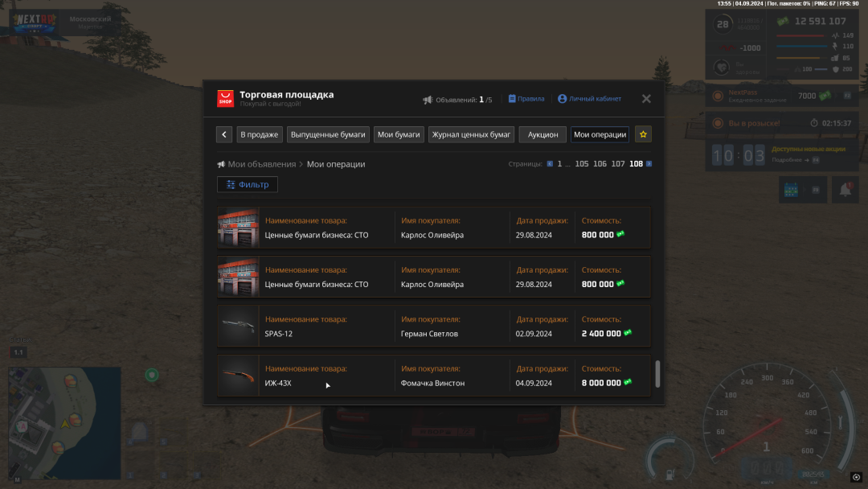Open Выпущенные бумаги tab

[328, 134]
